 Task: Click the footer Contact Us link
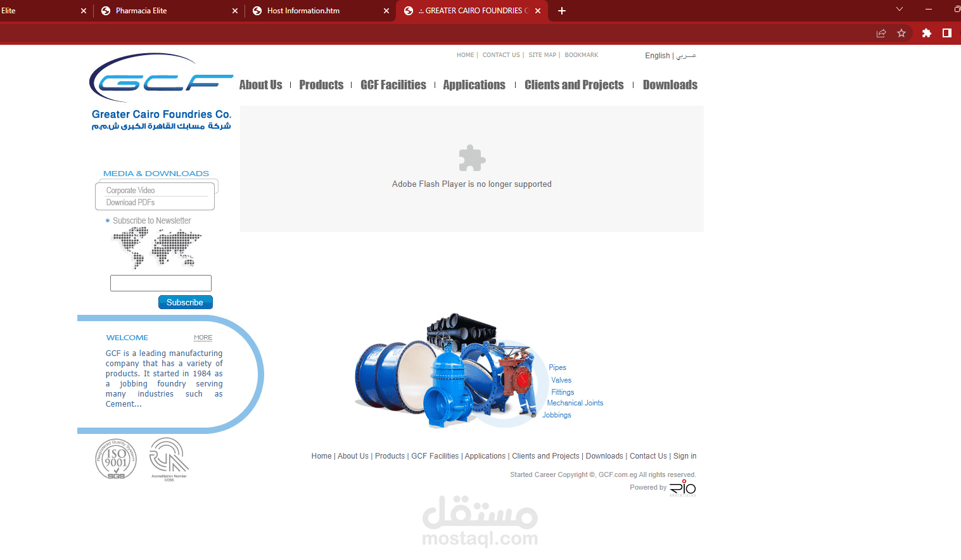(648, 456)
